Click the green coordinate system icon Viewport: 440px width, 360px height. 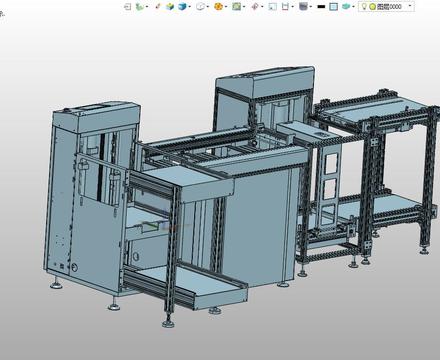(140, 6)
